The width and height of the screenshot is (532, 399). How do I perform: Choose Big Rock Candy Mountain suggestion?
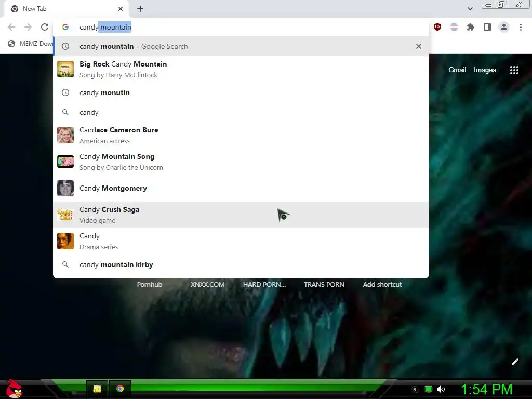(x=241, y=69)
